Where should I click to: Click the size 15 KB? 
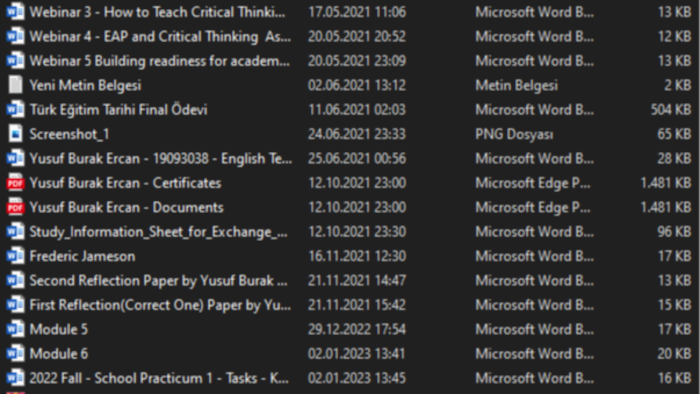[675, 305]
